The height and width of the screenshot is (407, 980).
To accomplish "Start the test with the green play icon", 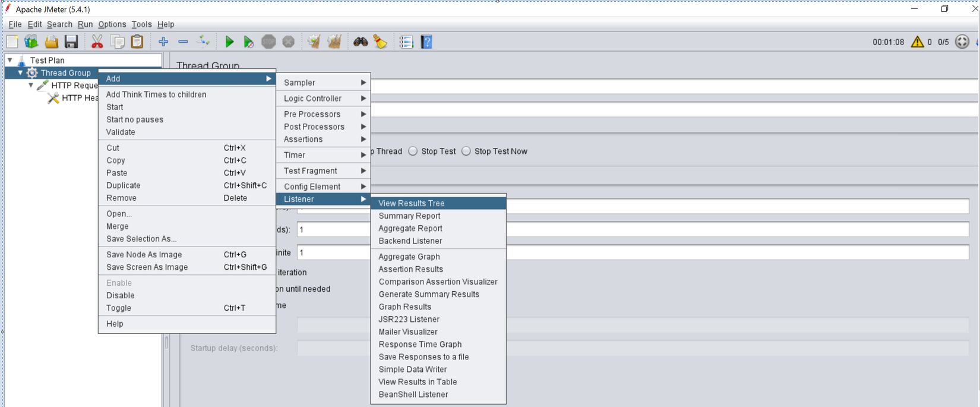I will tap(229, 42).
